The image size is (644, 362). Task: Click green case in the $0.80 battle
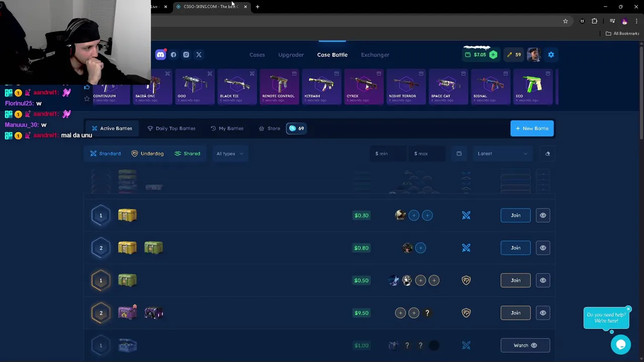(153, 247)
